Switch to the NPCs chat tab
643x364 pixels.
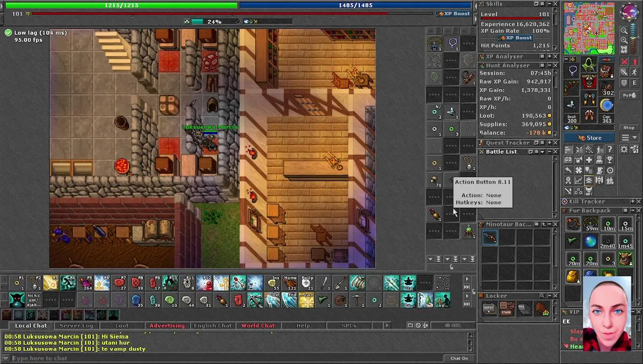(x=348, y=326)
